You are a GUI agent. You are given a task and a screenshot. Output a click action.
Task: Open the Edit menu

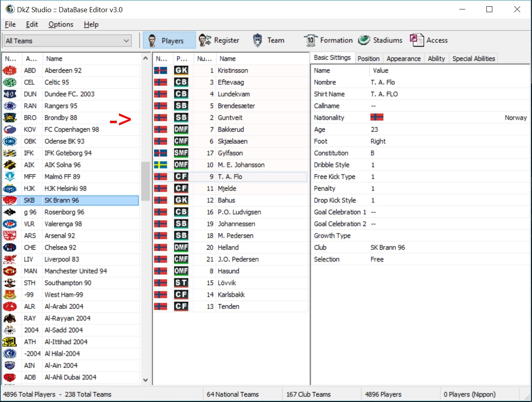point(32,24)
